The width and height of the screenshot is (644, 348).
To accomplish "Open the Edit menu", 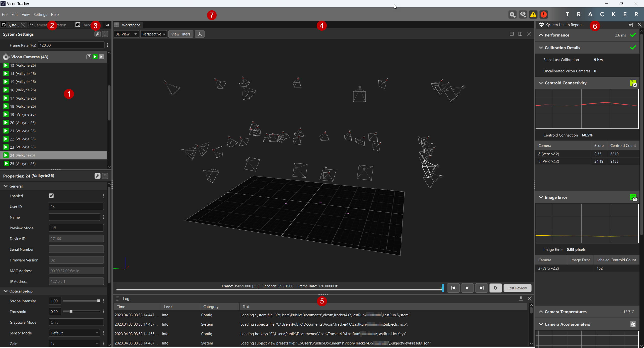I will pos(15,15).
